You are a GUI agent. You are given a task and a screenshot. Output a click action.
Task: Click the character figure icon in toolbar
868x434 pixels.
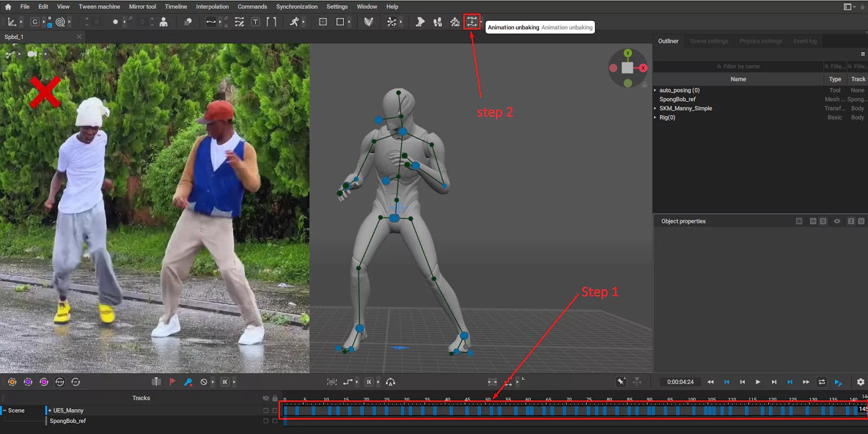coord(163,22)
